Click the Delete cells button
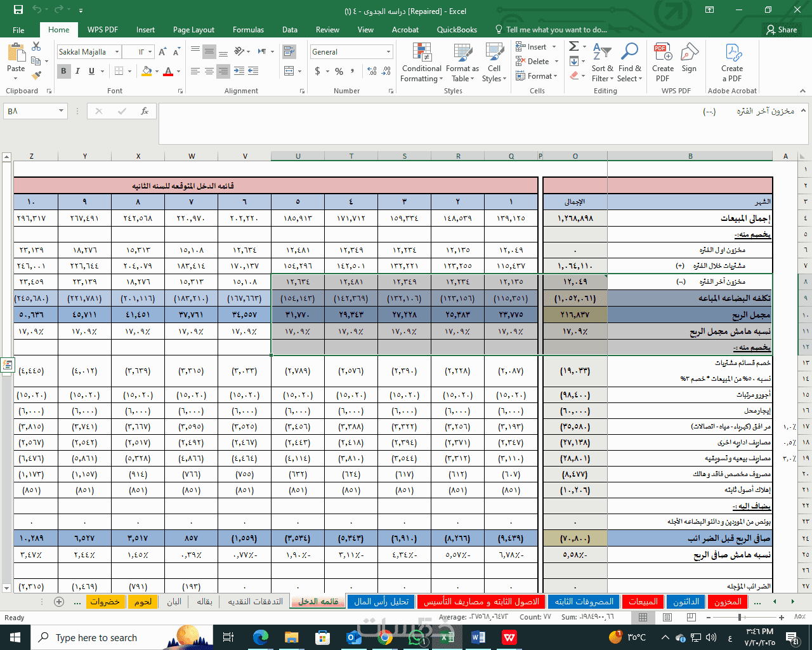Image resolution: width=812 pixels, height=650 pixels. [537, 62]
